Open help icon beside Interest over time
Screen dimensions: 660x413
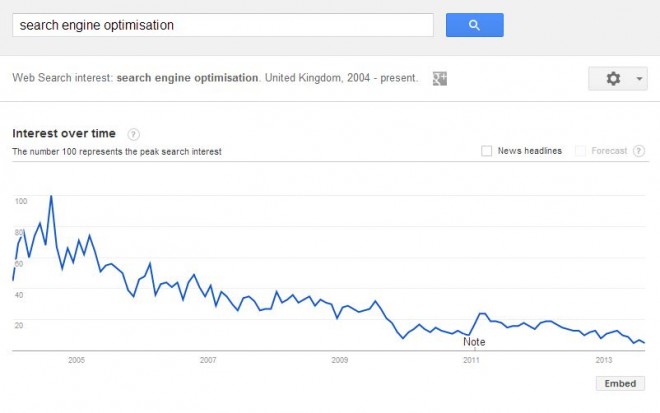click(x=133, y=134)
